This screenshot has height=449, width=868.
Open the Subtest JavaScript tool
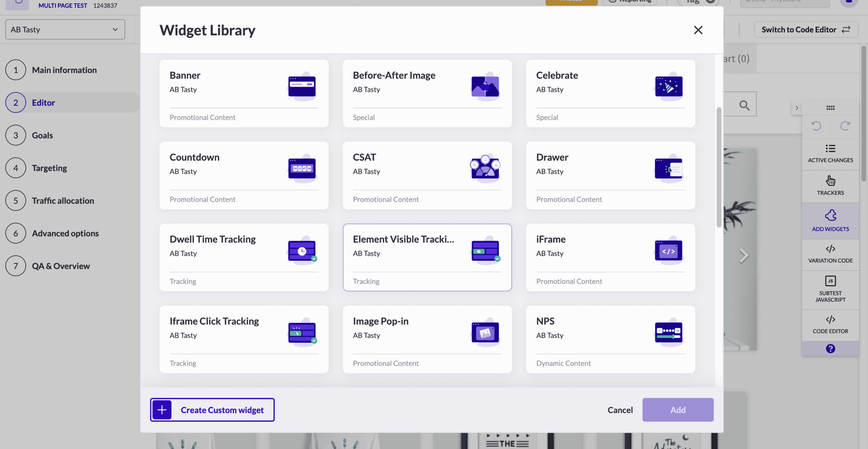pos(830,289)
